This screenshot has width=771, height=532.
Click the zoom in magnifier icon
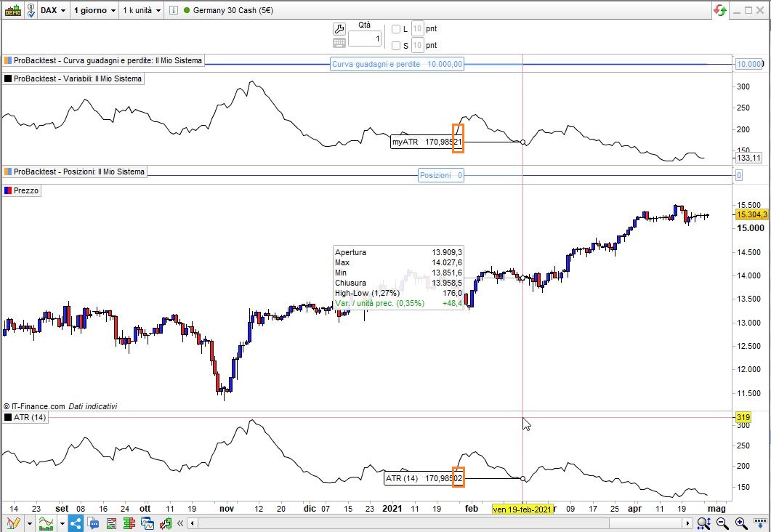coord(740,523)
